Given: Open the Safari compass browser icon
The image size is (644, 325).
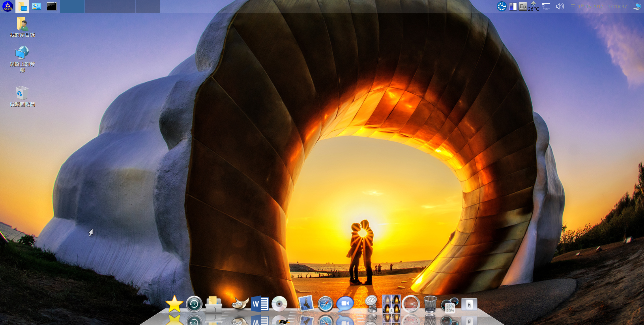Looking at the screenshot, I should (325, 305).
